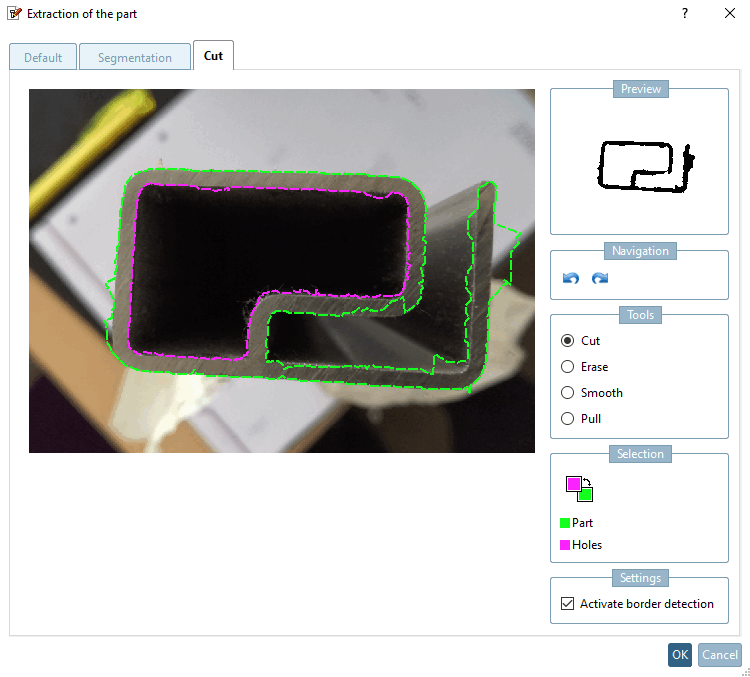Click the Cancel button
This screenshot has width=750, height=677.
(x=719, y=655)
